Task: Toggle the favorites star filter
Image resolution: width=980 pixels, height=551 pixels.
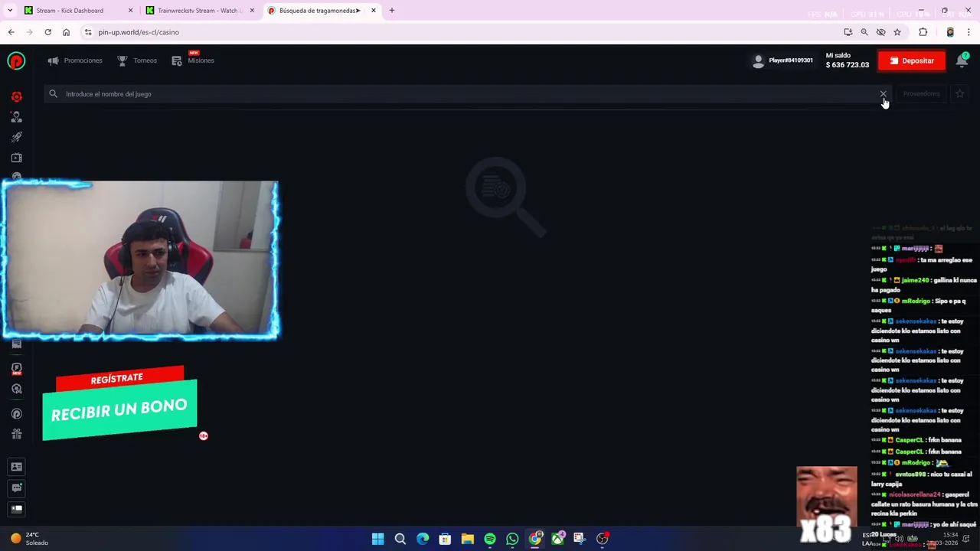Action: [959, 94]
